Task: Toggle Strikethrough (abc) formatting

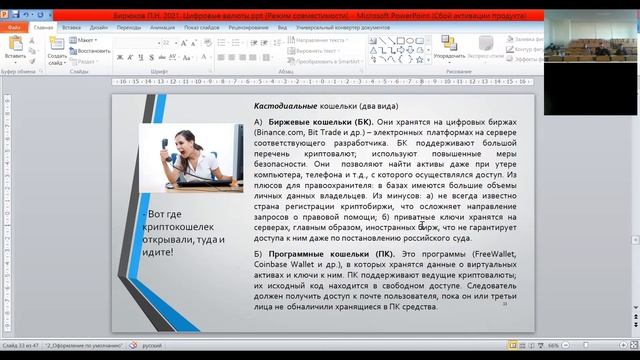Action: tap(162, 58)
